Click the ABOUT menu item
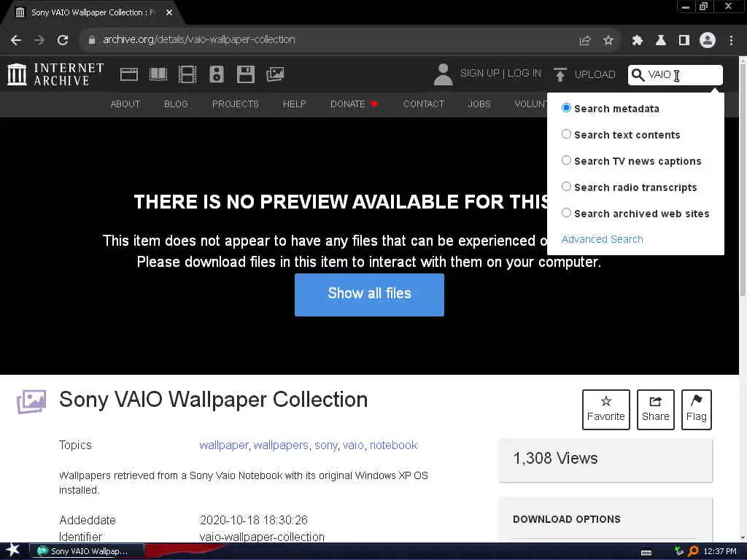Viewport: 747px width, 560px height. click(125, 104)
